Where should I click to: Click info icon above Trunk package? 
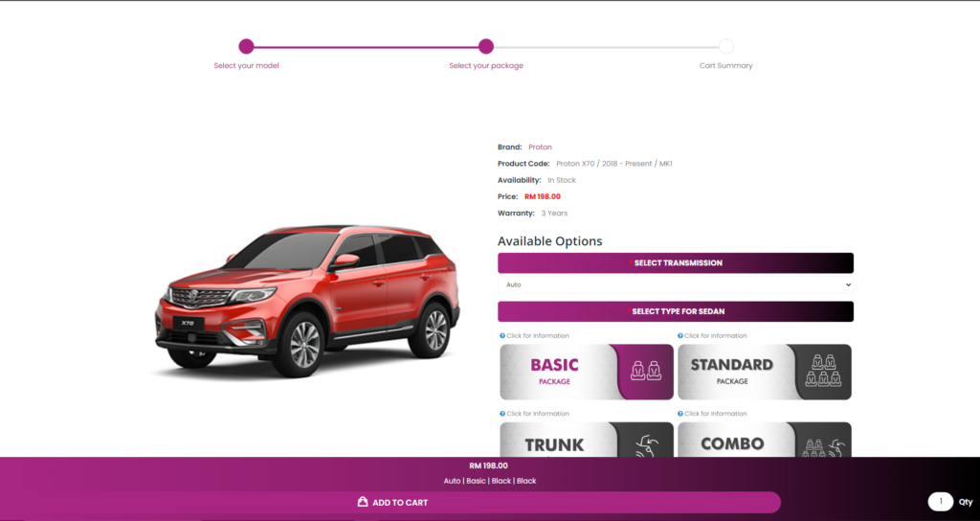[x=502, y=414]
